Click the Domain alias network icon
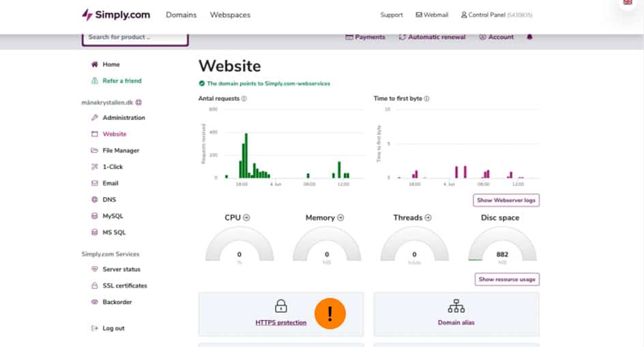 [x=456, y=306]
